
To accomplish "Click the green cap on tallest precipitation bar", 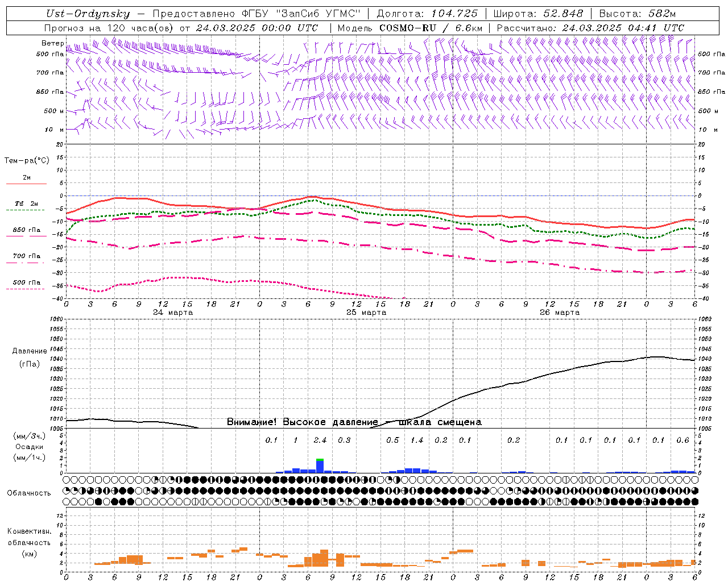I will (x=320, y=460).
